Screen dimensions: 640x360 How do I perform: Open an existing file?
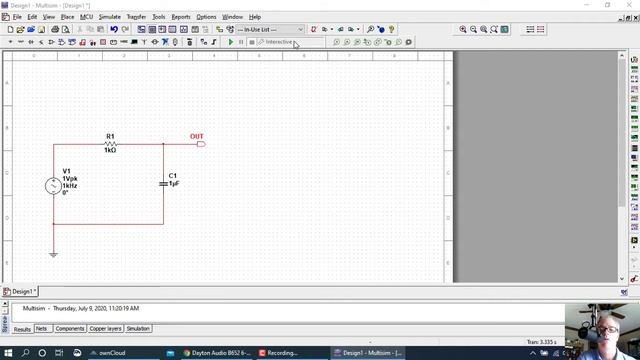[20, 29]
